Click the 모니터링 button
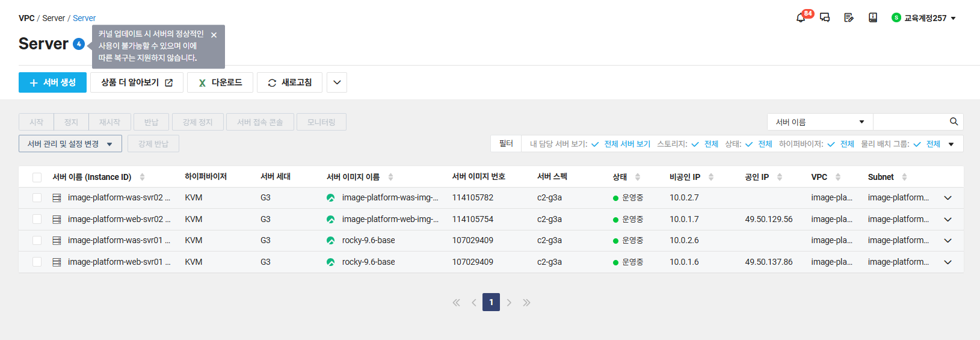The height and width of the screenshot is (340, 980). click(x=321, y=122)
